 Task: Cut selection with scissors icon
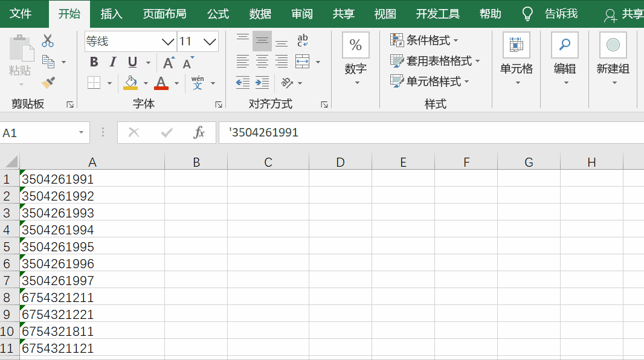(x=48, y=41)
